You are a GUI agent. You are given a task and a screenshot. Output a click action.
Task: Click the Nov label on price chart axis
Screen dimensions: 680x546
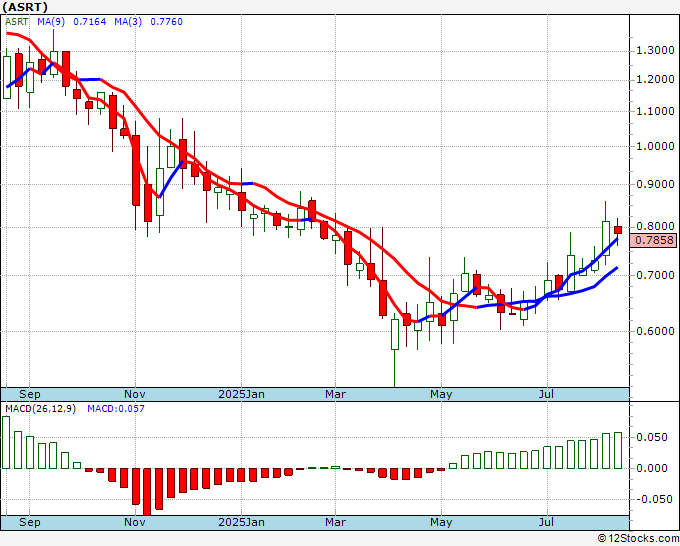(x=134, y=394)
